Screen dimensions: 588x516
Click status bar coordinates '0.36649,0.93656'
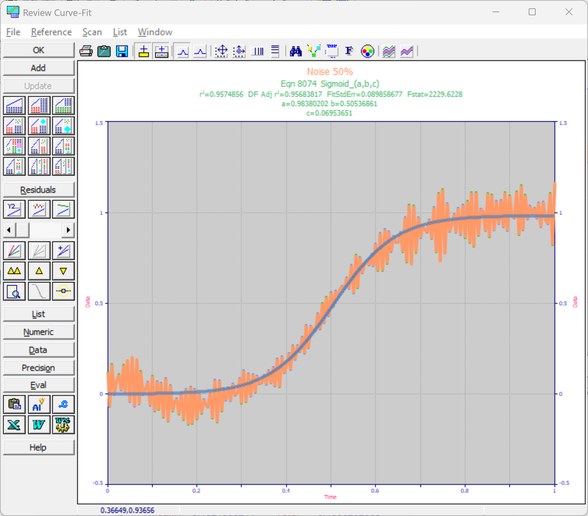128,510
